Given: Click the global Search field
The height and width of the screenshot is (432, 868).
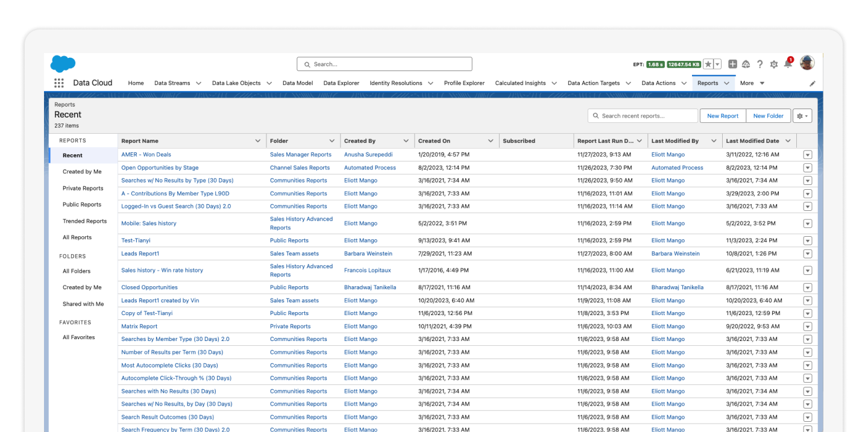Looking at the screenshot, I should (x=385, y=64).
